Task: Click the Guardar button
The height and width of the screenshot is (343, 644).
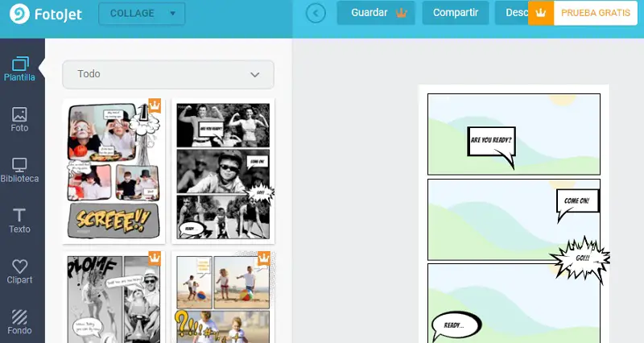Action: point(376,13)
